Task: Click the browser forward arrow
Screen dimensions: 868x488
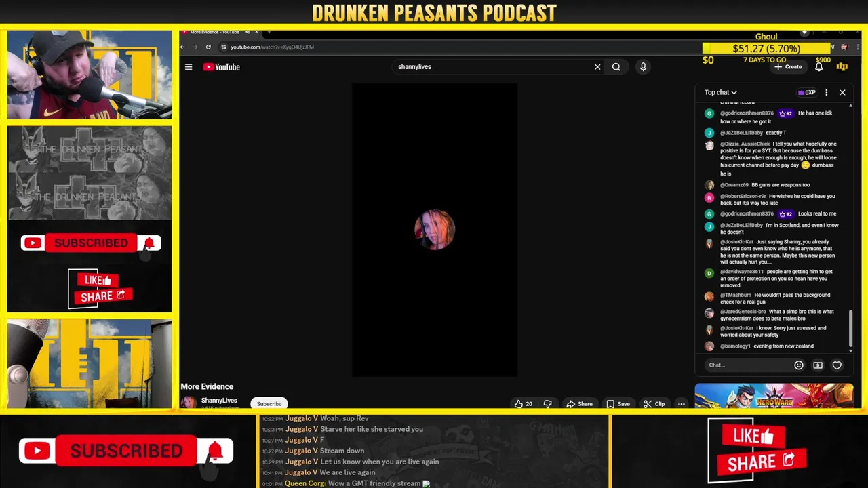Action: (195, 47)
